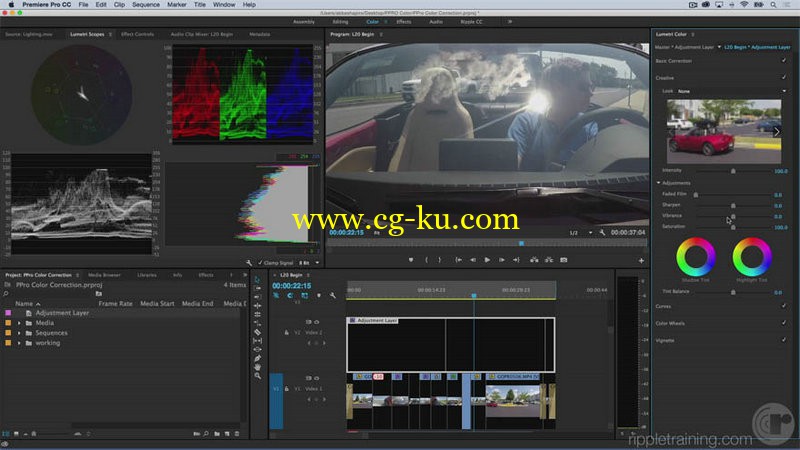Click the Extract button
The width and height of the screenshot is (800, 450).
pos(548,260)
